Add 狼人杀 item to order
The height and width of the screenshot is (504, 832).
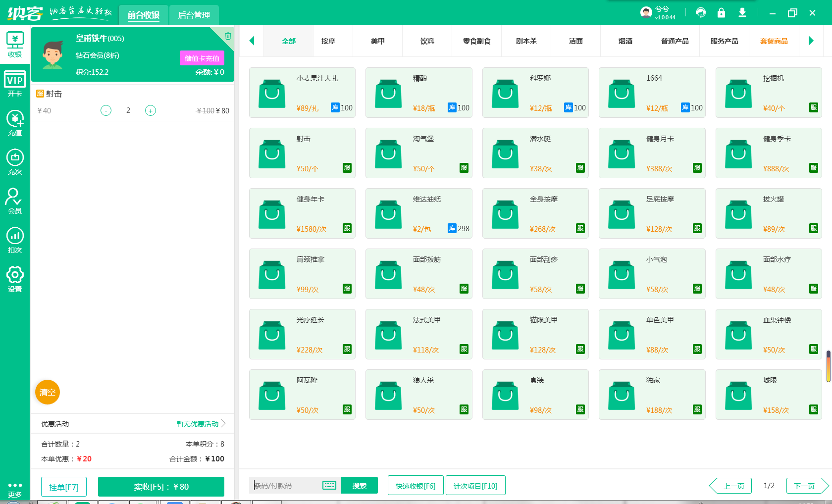[419, 395]
